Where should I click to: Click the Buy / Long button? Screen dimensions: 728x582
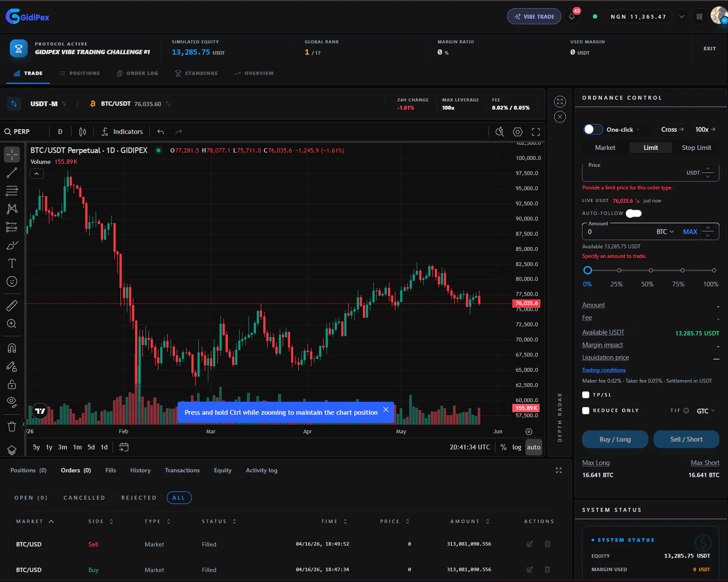[x=615, y=439]
